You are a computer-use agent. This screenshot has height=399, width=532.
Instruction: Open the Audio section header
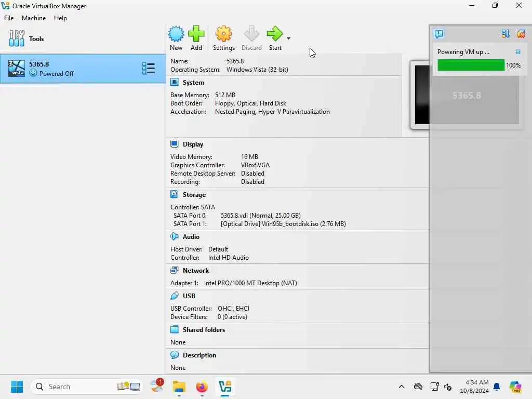point(191,237)
